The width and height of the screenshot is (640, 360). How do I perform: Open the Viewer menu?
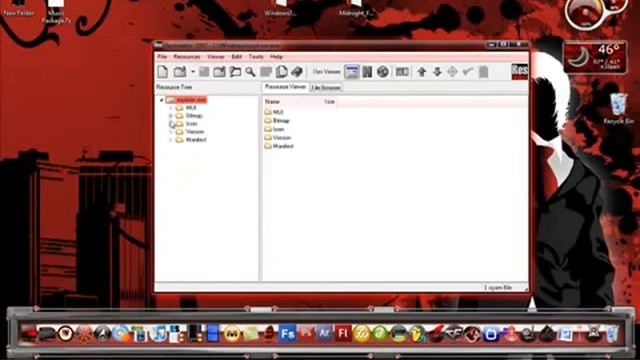(216, 57)
